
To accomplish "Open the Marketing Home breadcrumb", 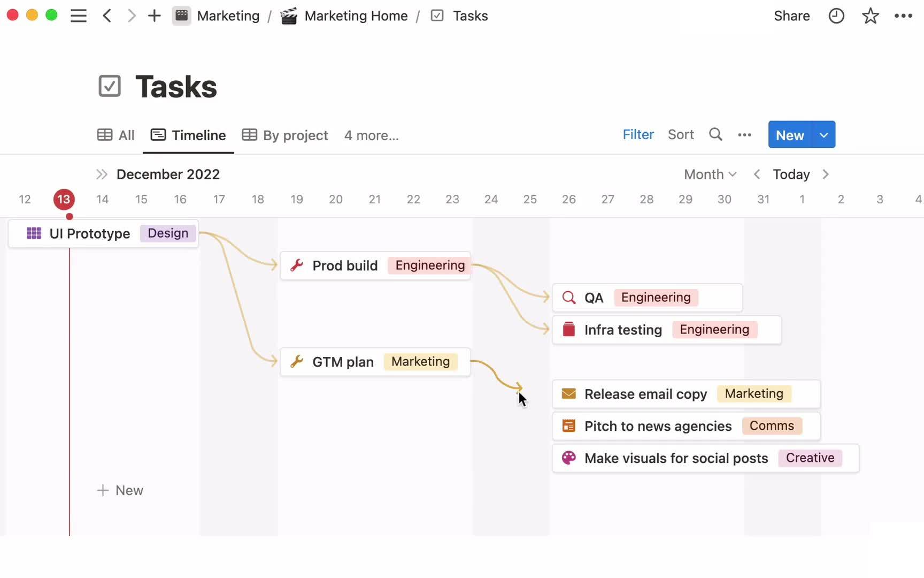I will (356, 16).
